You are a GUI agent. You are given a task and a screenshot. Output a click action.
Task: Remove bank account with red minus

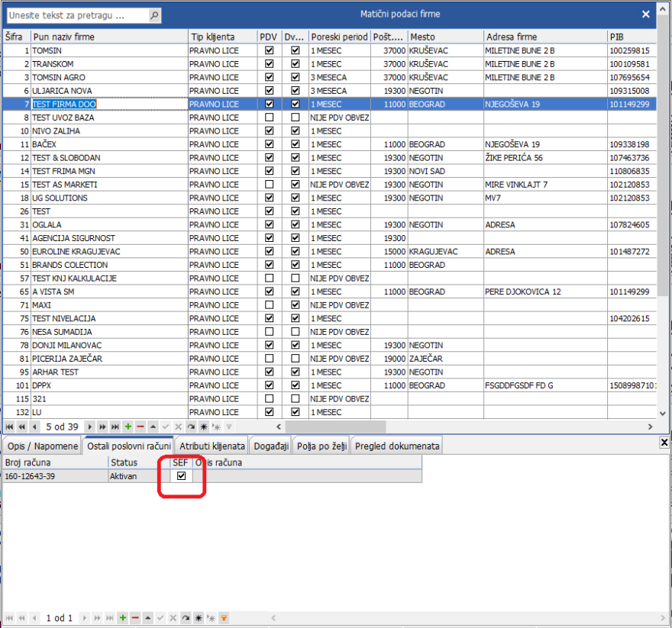[x=135, y=617]
